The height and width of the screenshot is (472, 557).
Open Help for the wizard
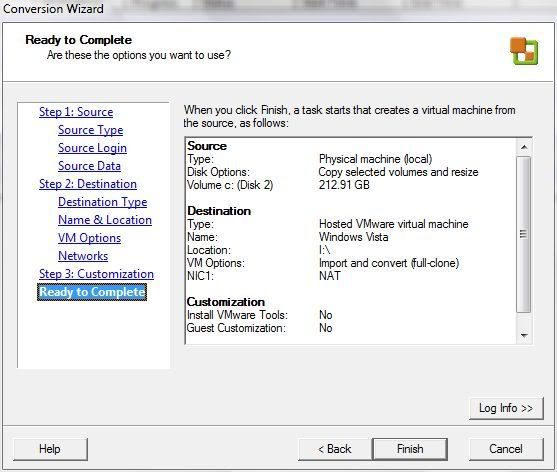tap(50, 449)
